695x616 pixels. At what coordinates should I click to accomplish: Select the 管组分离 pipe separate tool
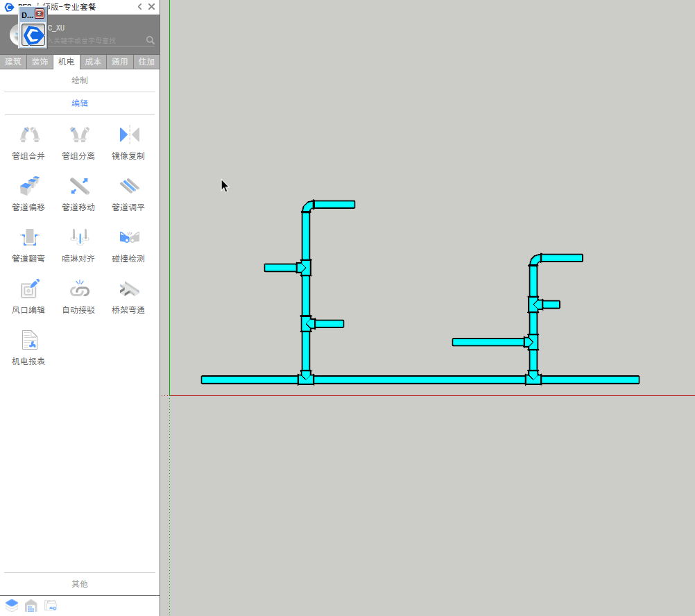78,142
